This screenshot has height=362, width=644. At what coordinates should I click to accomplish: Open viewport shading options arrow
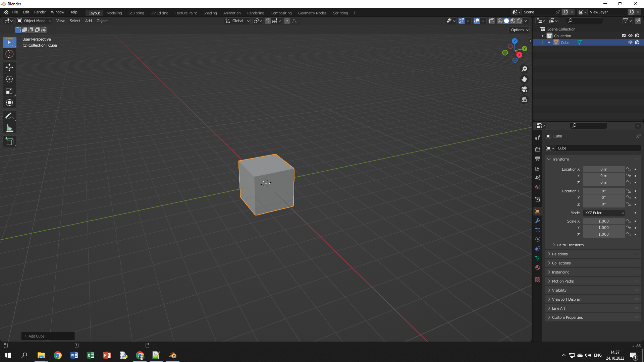[526, 21]
